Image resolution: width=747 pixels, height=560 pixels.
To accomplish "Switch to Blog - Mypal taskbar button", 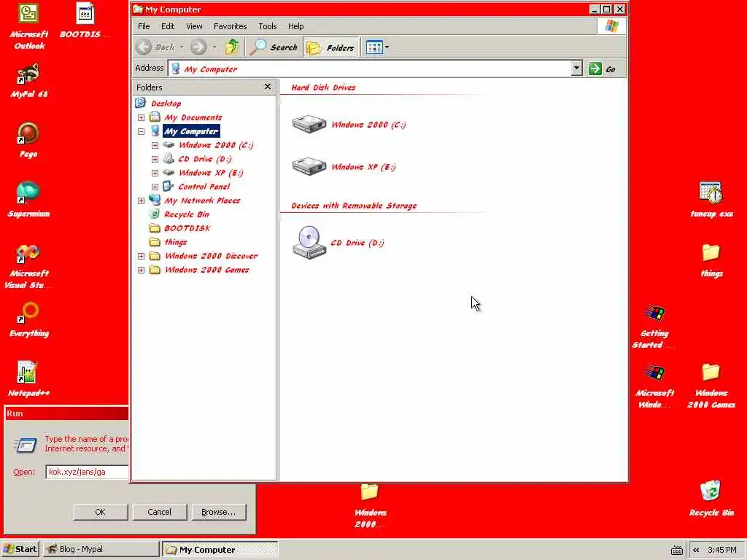I will click(101, 549).
